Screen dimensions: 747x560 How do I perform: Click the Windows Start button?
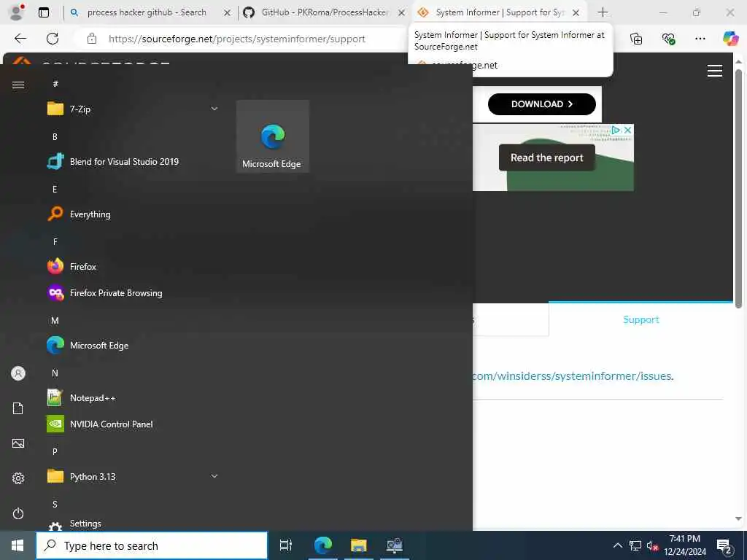(18, 545)
